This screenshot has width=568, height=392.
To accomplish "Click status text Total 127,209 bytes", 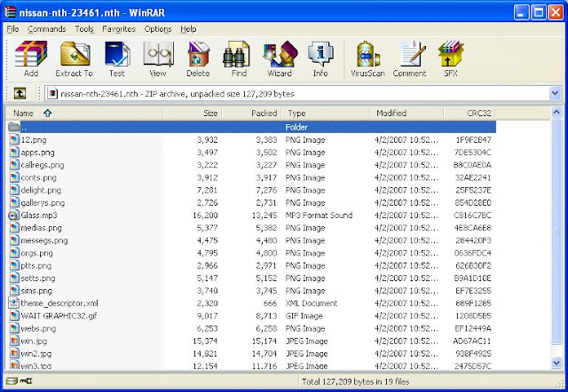I will click(x=355, y=381).
